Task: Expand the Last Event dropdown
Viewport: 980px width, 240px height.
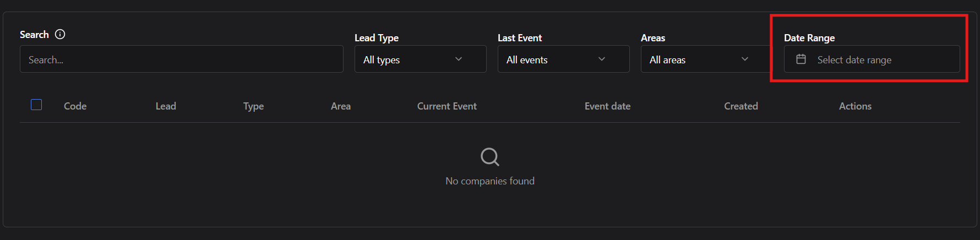Action: (563, 59)
